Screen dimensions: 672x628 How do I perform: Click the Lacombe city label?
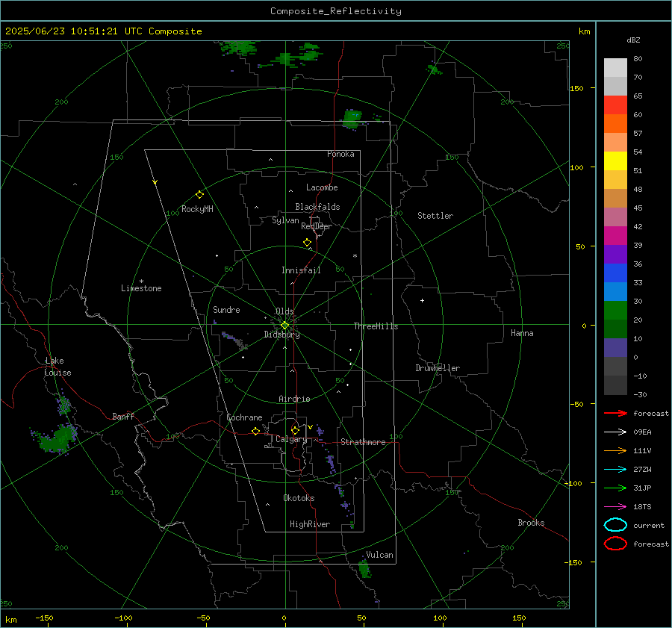(322, 187)
